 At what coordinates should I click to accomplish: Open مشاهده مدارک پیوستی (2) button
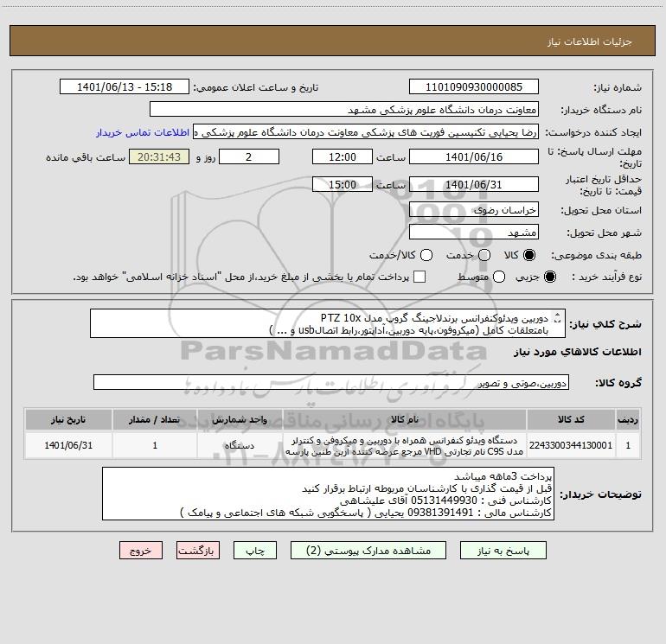(368, 551)
